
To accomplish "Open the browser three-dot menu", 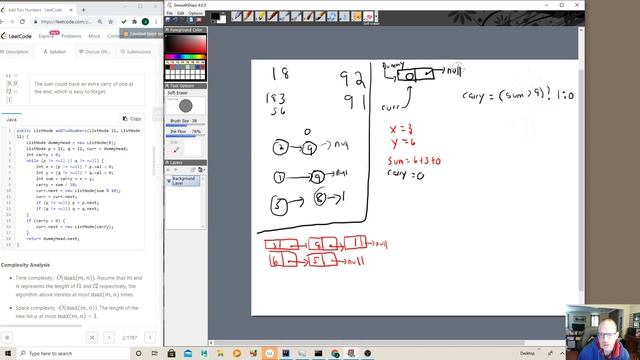I will pyautogui.click(x=156, y=22).
